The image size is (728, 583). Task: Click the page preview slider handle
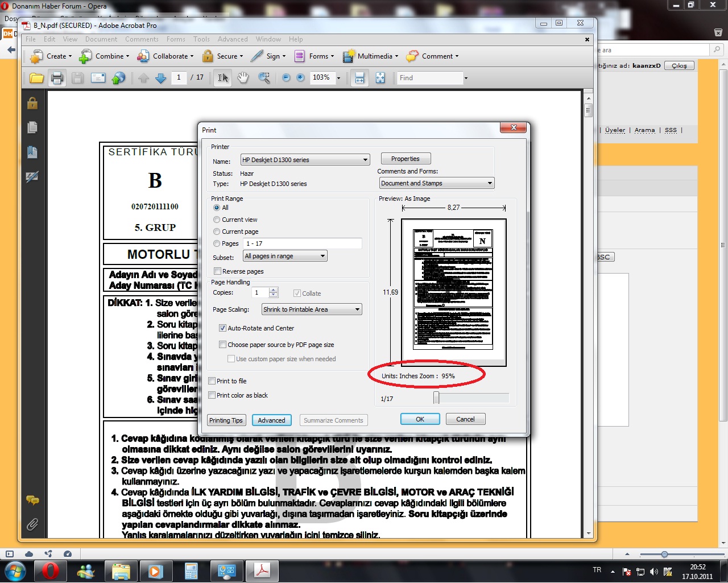click(436, 398)
